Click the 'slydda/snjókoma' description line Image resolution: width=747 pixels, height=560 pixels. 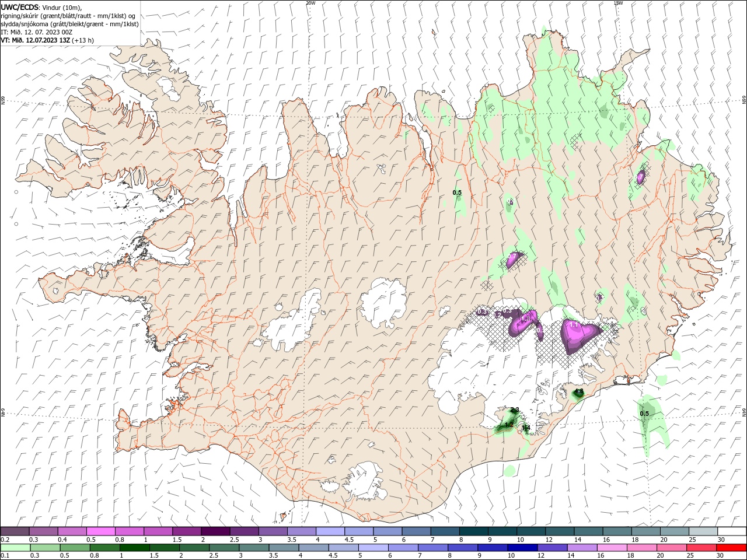pos(69,24)
